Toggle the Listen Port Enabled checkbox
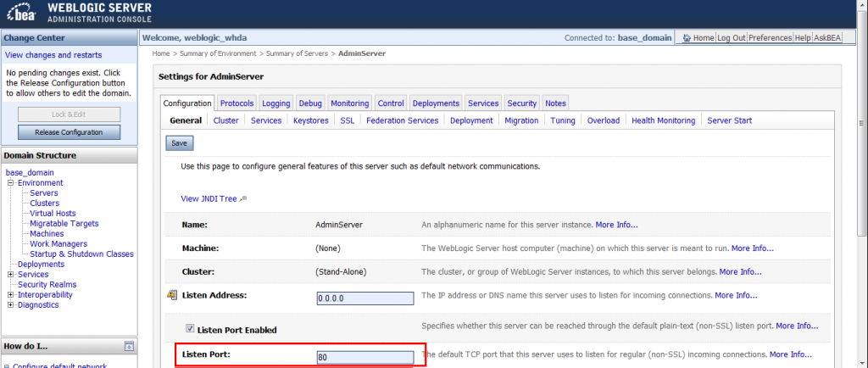868x368 pixels. click(x=190, y=328)
